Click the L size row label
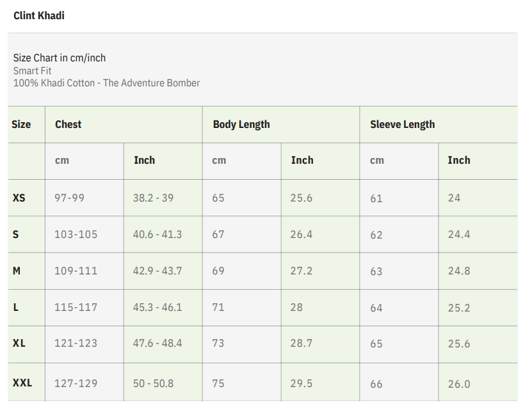This screenshot has height=412, width=532. point(16,307)
